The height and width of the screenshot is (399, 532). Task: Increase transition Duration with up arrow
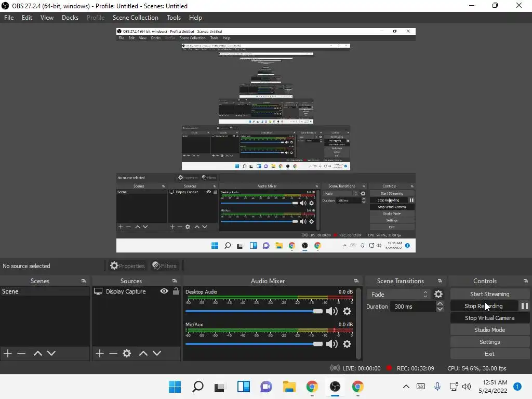pos(440,303)
